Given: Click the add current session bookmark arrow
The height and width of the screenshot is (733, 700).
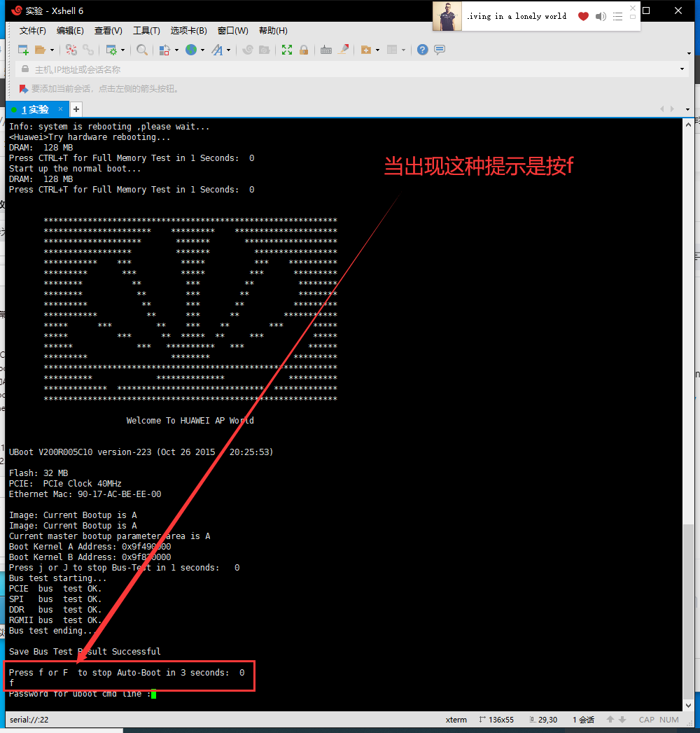Looking at the screenshot, I should point(23,89).
